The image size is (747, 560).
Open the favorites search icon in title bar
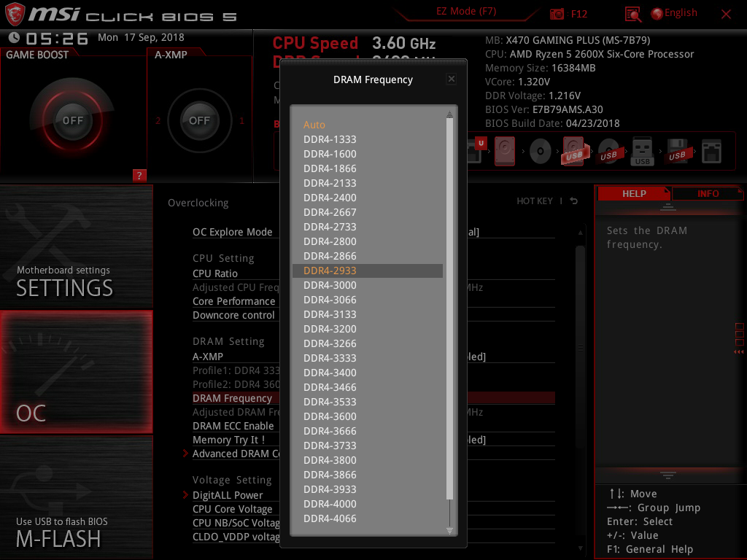(632, 13)
